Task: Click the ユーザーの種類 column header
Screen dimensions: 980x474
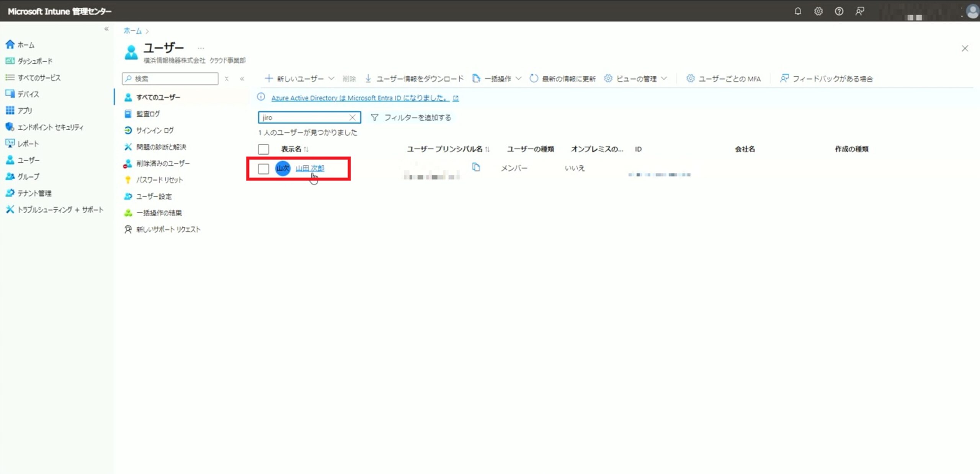Action: (x=530, y=149)
